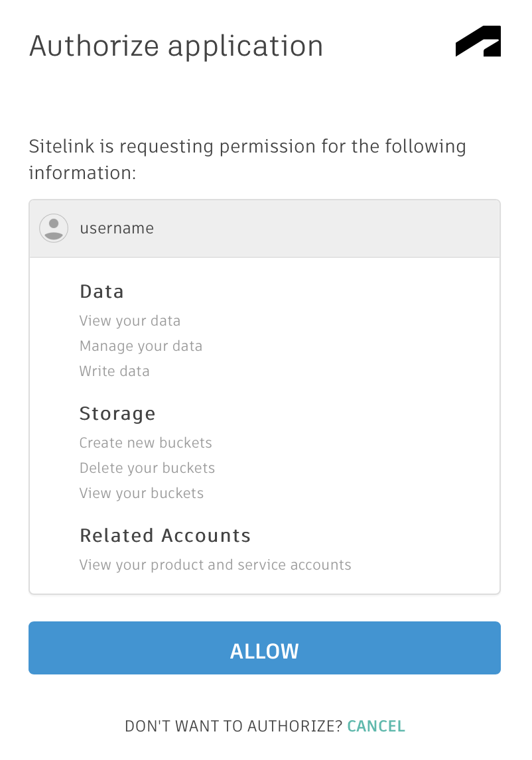This screenshot has width=532, height=760.
Task: Click the Manage your data permission
Action: pos(141,346)
